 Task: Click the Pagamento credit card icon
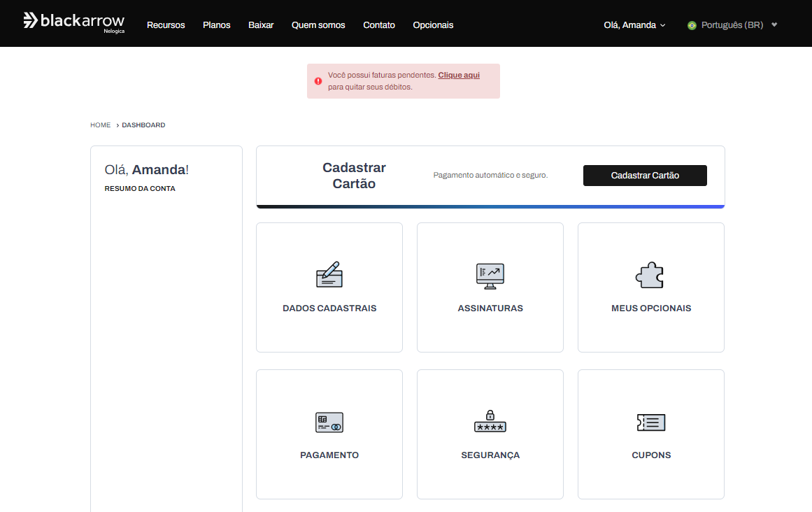click(x=329, y=422)
